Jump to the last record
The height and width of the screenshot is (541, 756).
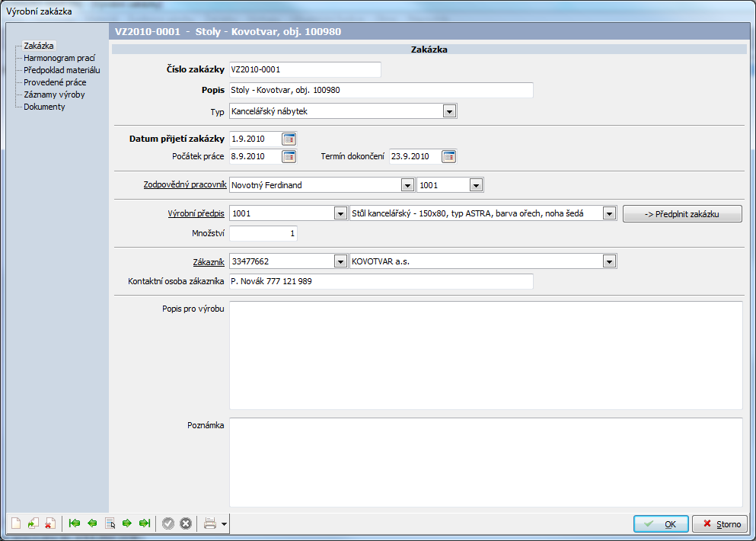pyautogui.click(x=145, y=523)
